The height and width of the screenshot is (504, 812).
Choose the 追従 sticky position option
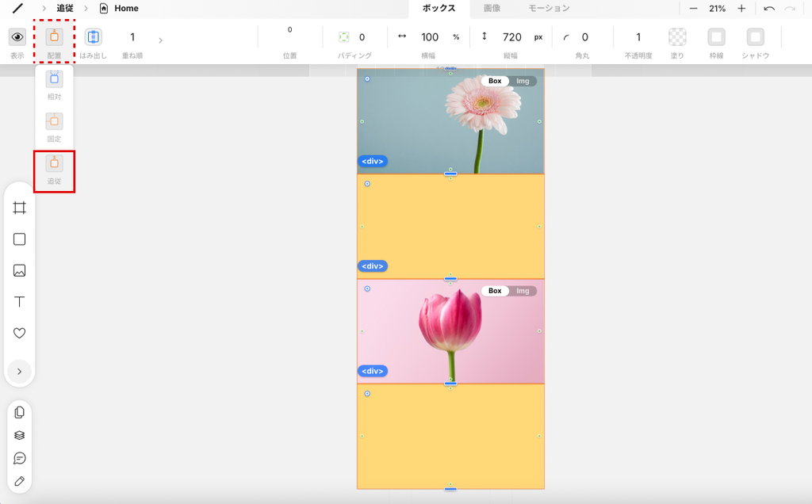pyautogui.click(x=54, y=163)
